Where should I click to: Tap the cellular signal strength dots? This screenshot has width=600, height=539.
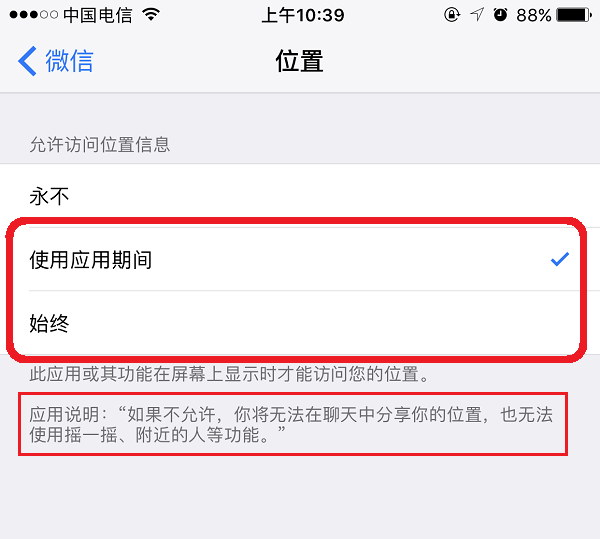point(34,15)
